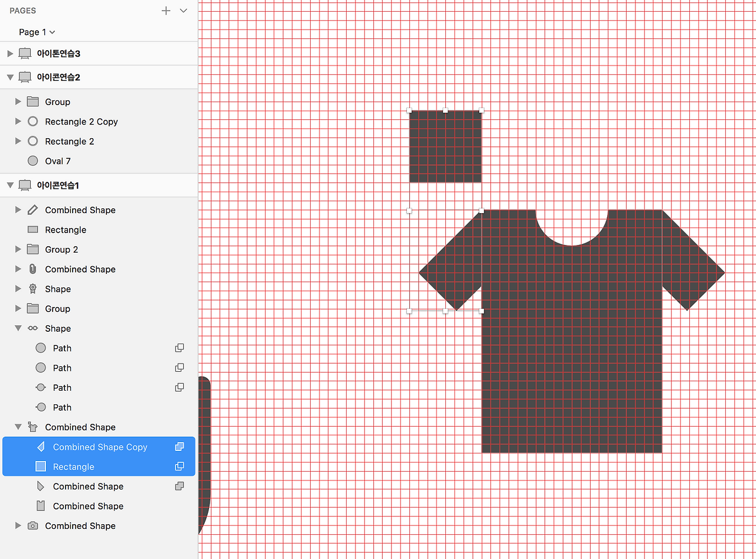Viewport: 756px width, 559px height.
Task: Click the pencil icon Combined Shape thumbnail
Action: pos(33,210)
